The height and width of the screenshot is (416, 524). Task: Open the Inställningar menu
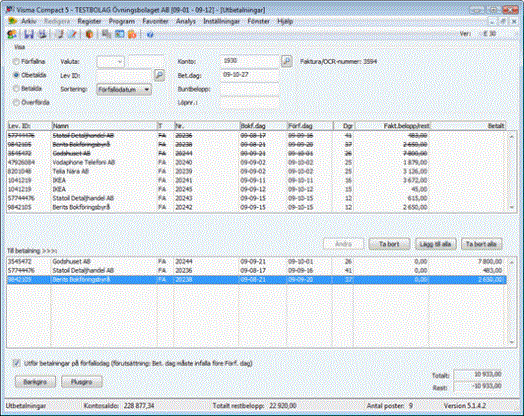(x=222, y=21)
